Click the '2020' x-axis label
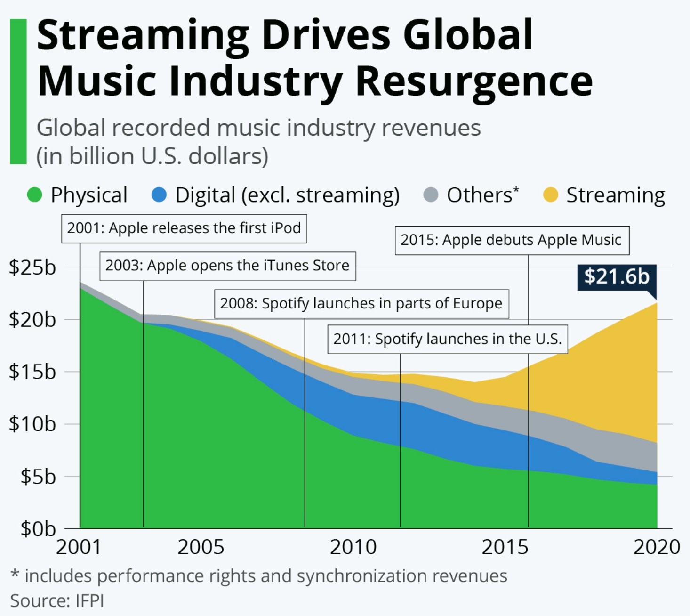Screen dimensions: 690x616 [657, 547]
